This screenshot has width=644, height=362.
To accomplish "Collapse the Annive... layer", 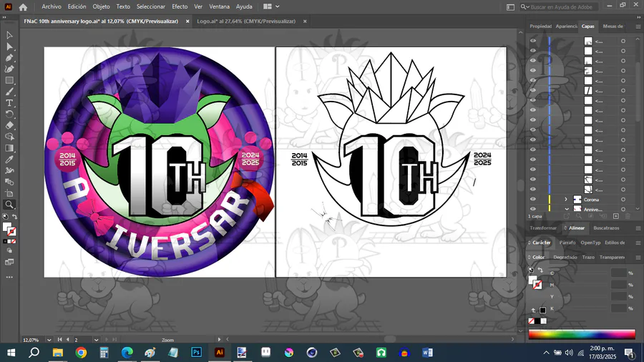I will click(x=567, y=210).
